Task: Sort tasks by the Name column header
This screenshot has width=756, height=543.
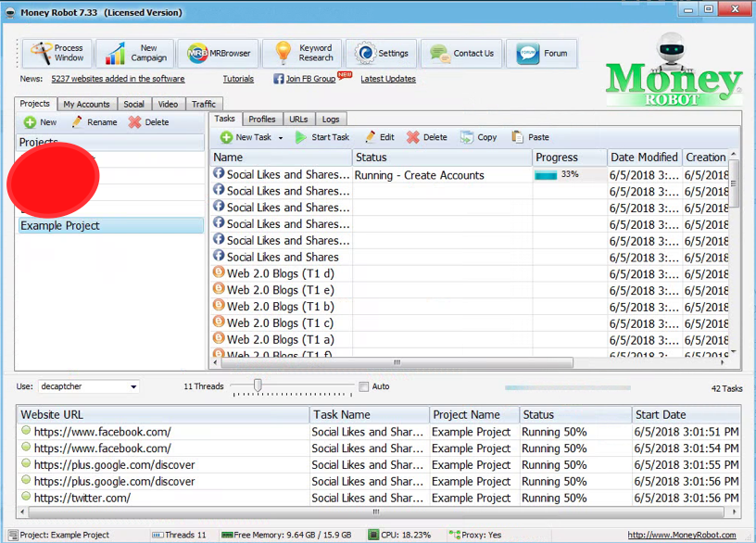Action: pos(281,158)
